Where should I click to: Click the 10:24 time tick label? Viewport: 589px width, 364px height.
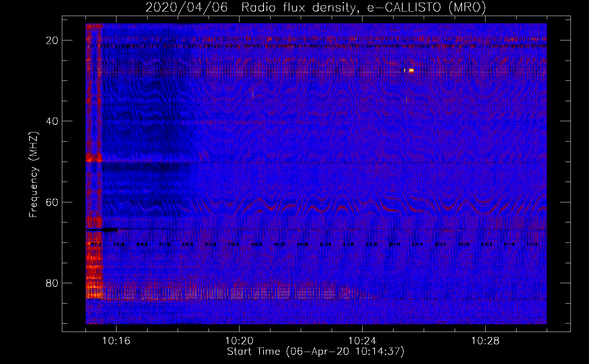coord(362,341)
